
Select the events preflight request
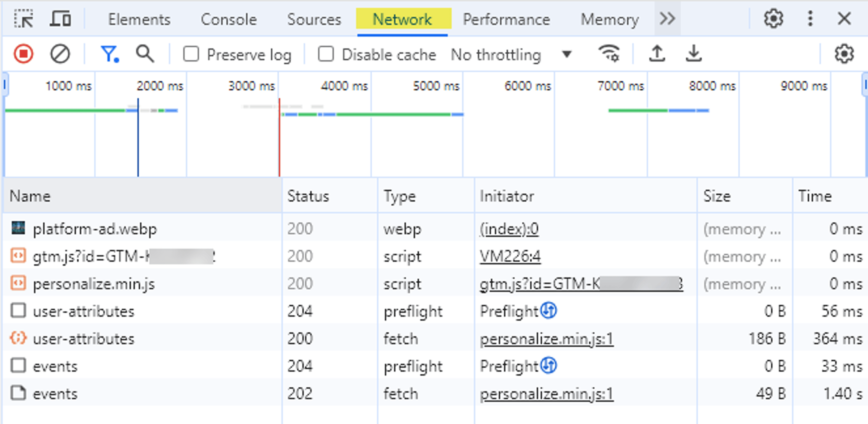(x=435, y=366)
